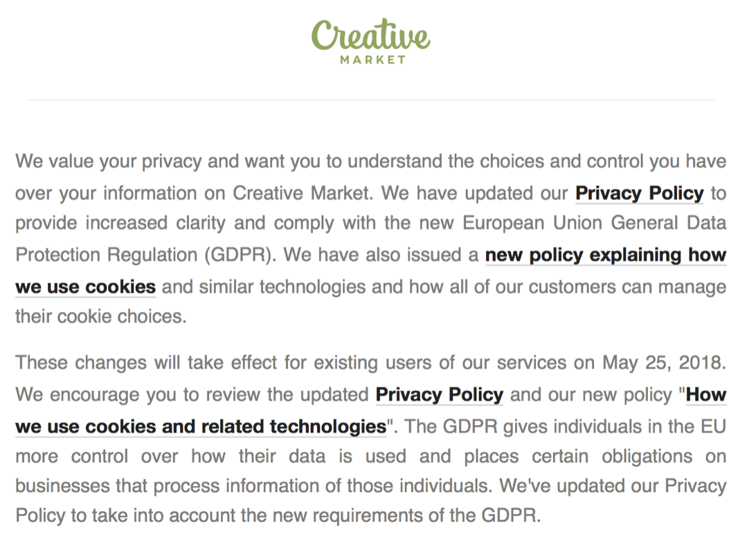
Task: Click 'Creative Market' name within first paragraph
Action: tap(301, 193)
